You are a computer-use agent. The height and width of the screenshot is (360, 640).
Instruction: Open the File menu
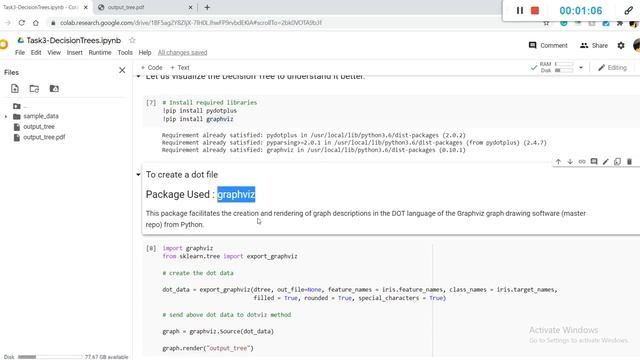(20, 53)
